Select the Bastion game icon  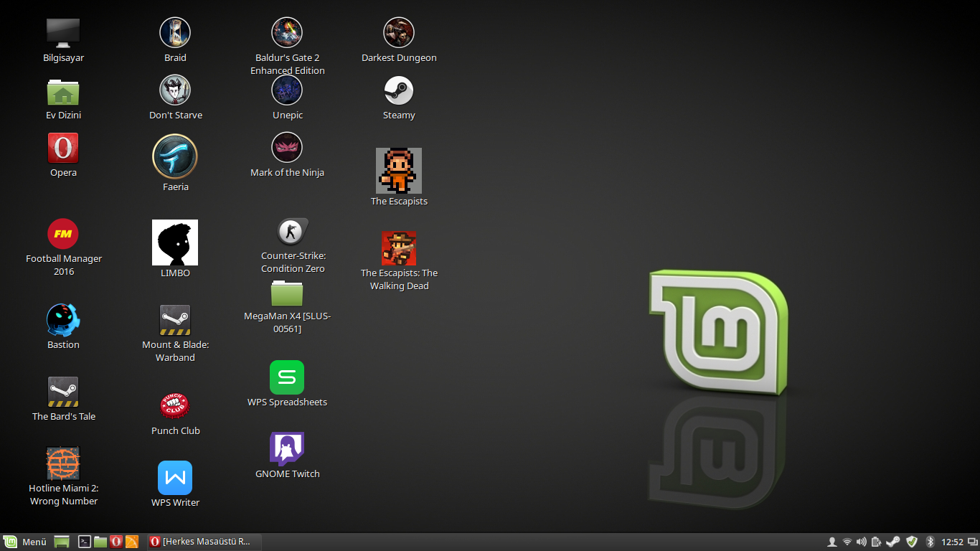point(63,320)
